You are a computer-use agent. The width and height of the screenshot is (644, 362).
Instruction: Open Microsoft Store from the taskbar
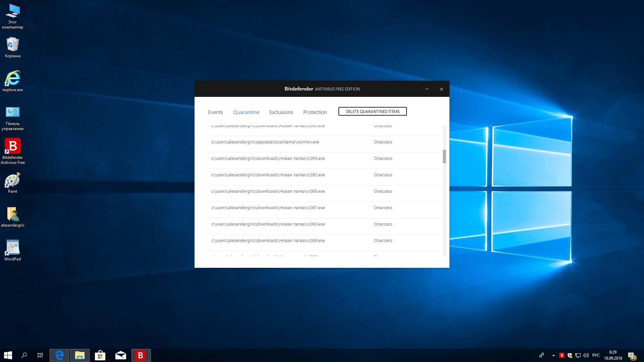click(x=100, y=355)
